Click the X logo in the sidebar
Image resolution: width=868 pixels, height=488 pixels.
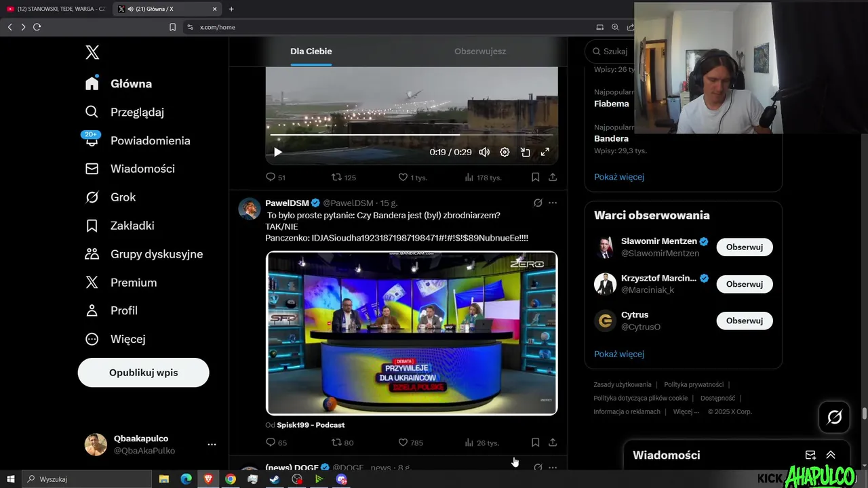[x=92, y=52]
